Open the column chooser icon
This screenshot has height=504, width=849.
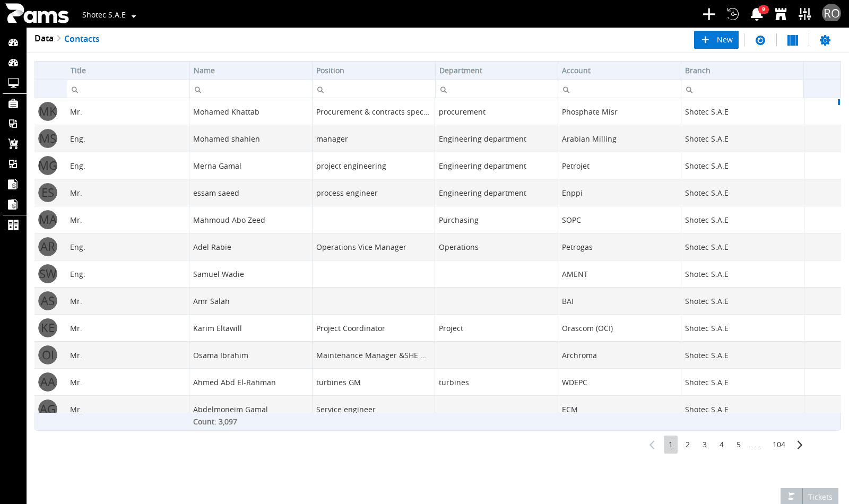[793, 40]
